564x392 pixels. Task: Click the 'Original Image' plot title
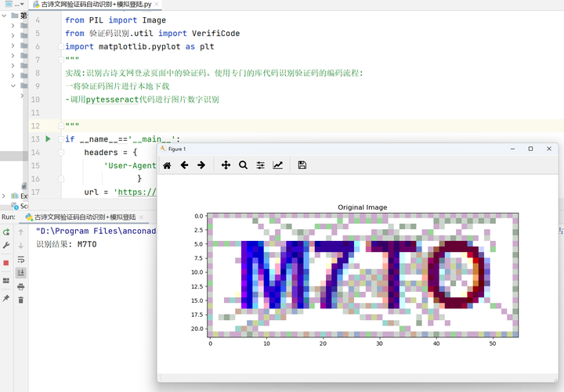(x=363, y=207)
